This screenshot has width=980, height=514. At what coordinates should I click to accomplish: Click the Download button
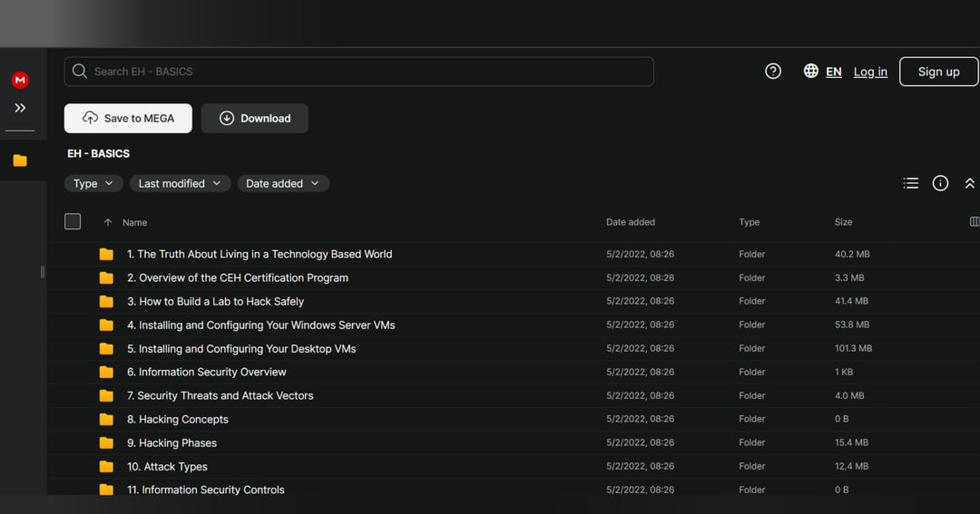pyautogui.click(x=255, y=118)
